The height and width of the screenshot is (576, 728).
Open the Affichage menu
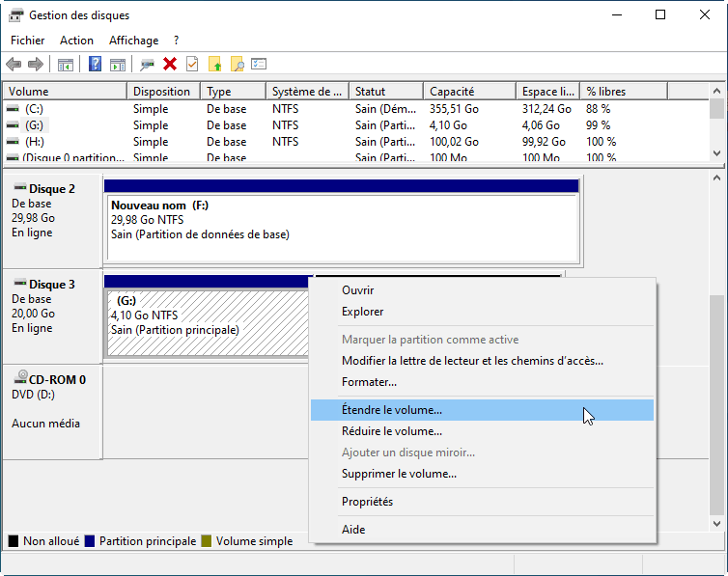tap(133, 41)
